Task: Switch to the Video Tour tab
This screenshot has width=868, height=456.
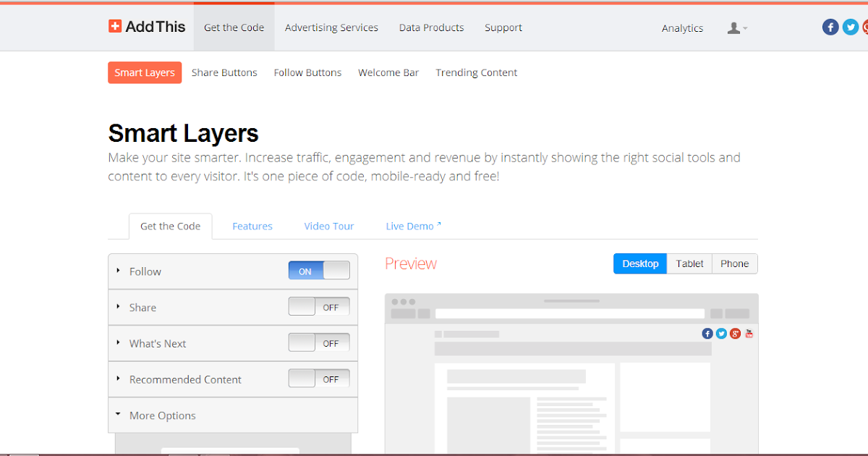Action: [329, 226]
